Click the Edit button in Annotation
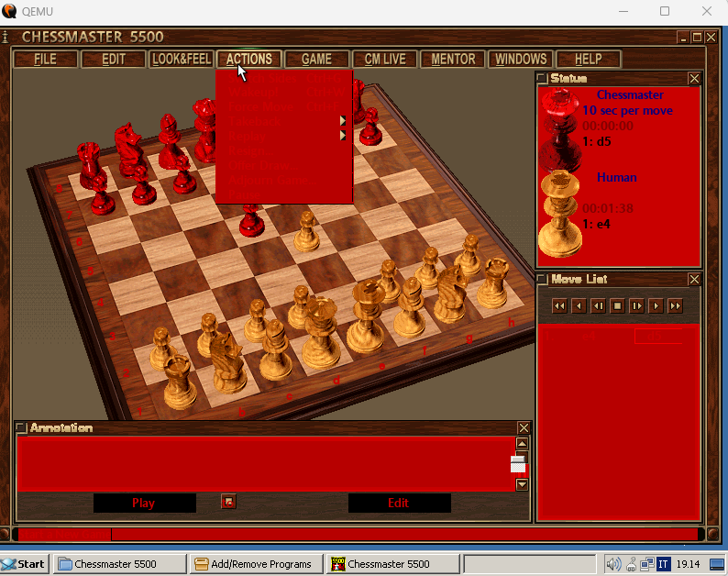Viewport: 728px width, 576px height. (399, 503)
